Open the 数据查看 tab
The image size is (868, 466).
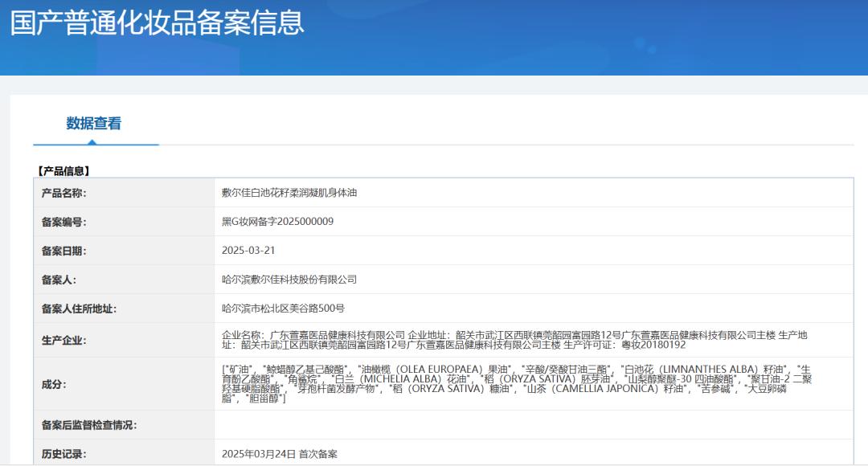(94, 124)
